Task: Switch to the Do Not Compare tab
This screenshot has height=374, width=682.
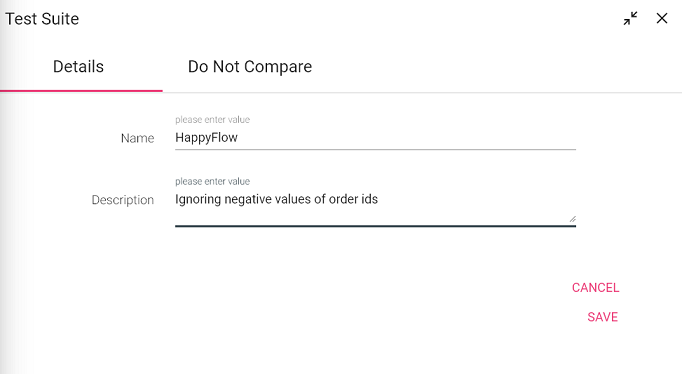Action: coord(250,67)
